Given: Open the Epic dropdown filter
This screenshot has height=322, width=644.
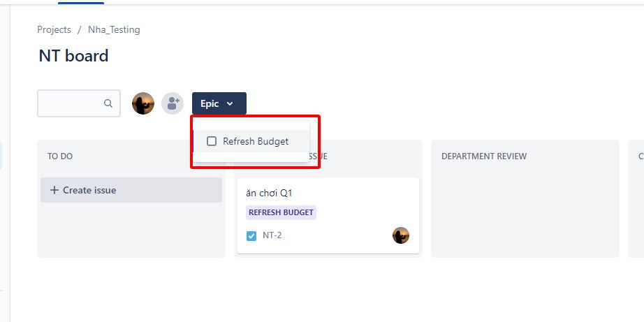Looking at the screenshot, I should point(219,103).
